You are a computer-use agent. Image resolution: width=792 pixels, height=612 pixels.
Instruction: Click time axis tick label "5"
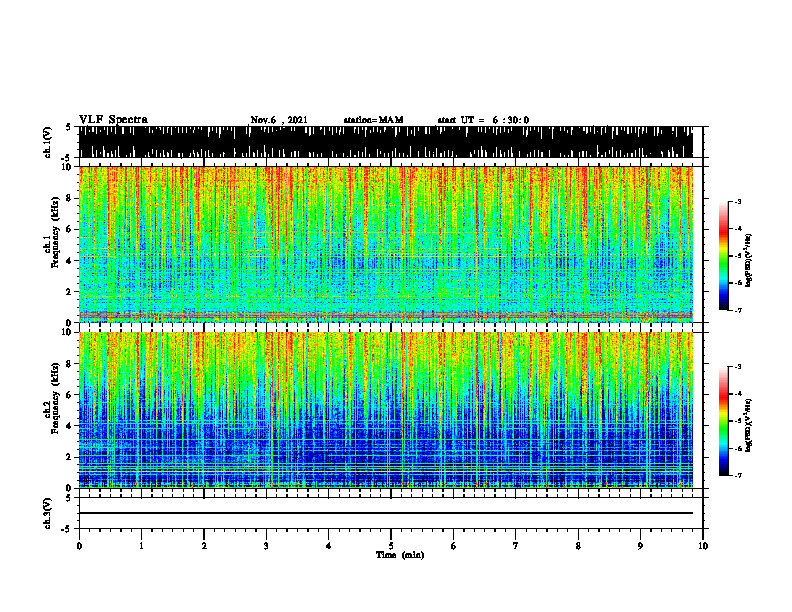tap(391, 546)
